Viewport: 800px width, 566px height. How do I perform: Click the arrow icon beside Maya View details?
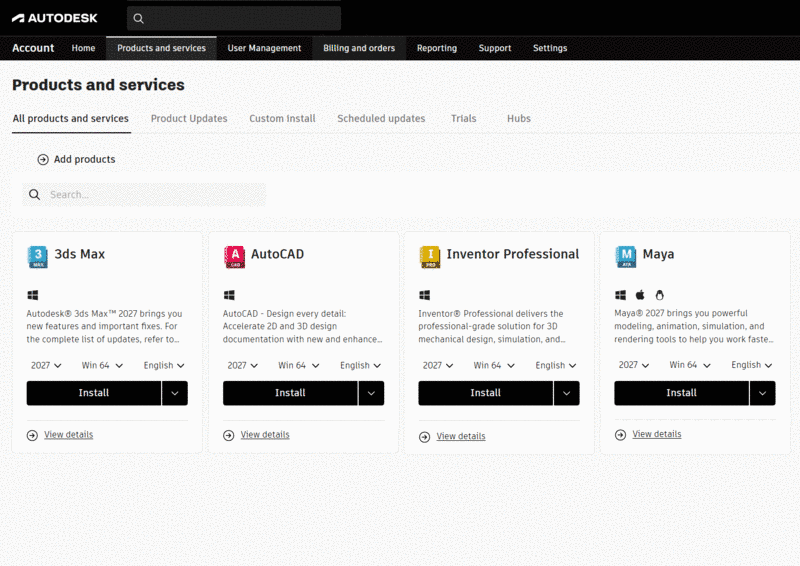tap(620, 434)
